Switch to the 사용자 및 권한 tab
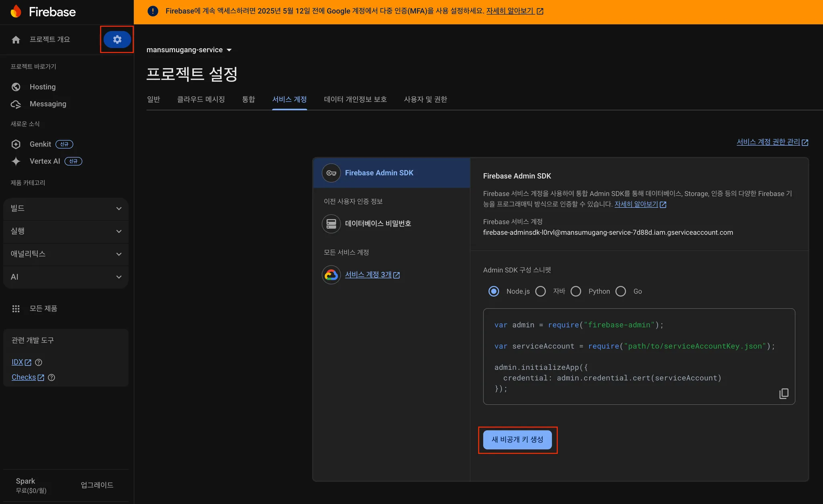 (x=425, y=99)
